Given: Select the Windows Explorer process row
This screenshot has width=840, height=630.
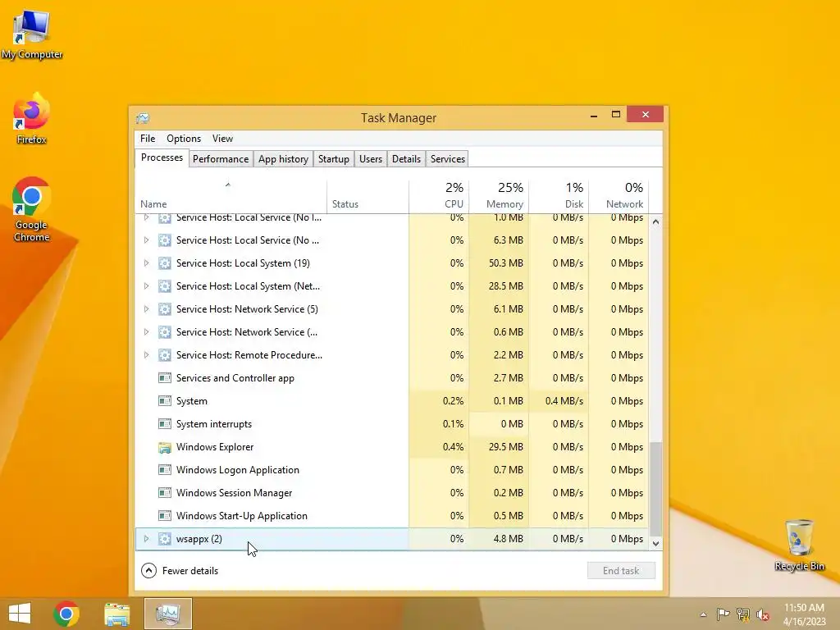Looking at the screenshot, I should coord(391,447).
